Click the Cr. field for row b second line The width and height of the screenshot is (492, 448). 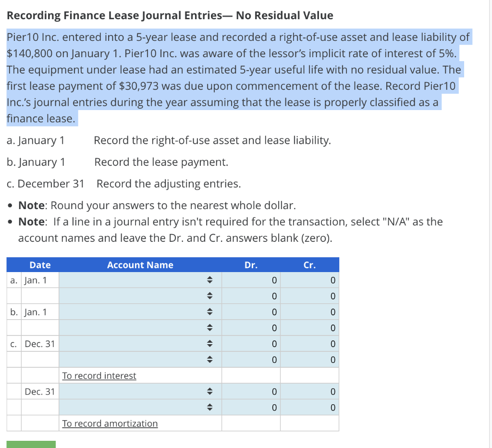[310, 328]
